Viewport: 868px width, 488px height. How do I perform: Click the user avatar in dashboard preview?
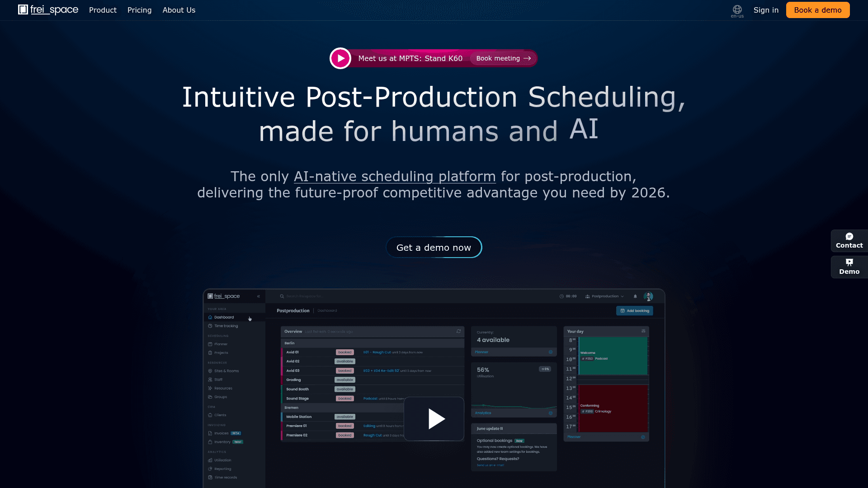pos(648,296)
